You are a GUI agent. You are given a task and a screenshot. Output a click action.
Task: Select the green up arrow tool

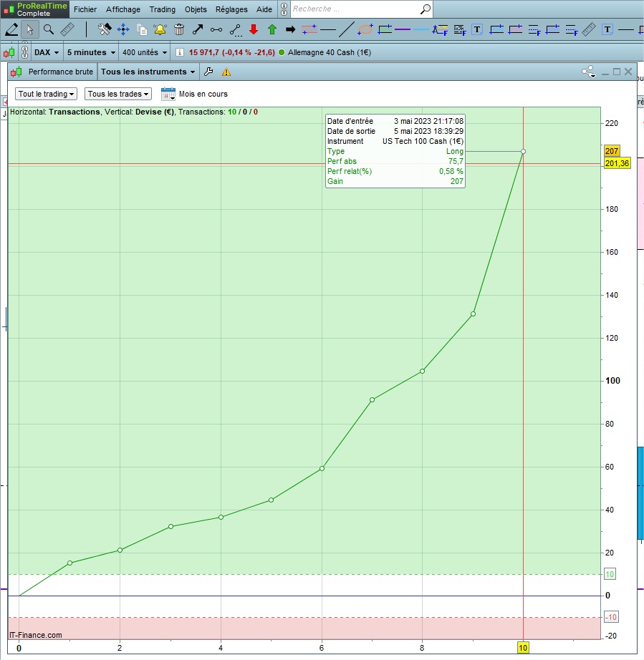point(271,29)
